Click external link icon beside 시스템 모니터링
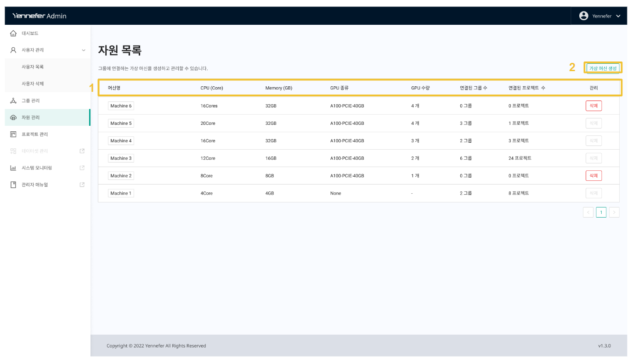Viewport: 633px width, 364px height. [x=82, y=168]
